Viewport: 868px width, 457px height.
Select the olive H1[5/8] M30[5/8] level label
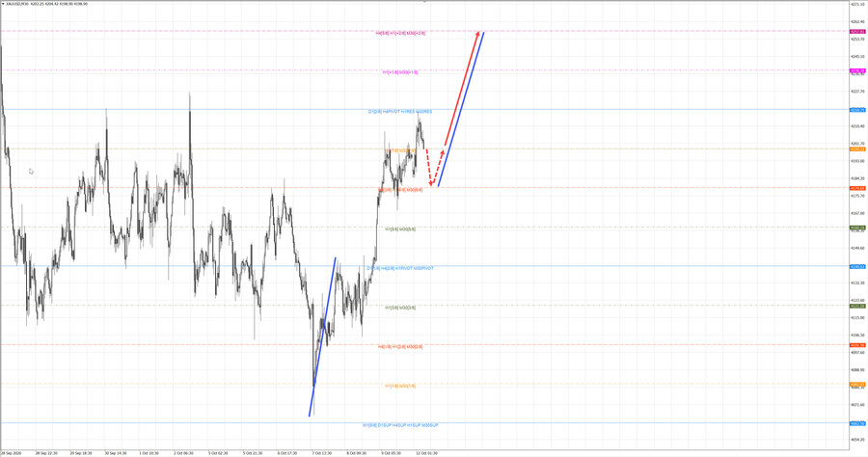coord(400,229)
